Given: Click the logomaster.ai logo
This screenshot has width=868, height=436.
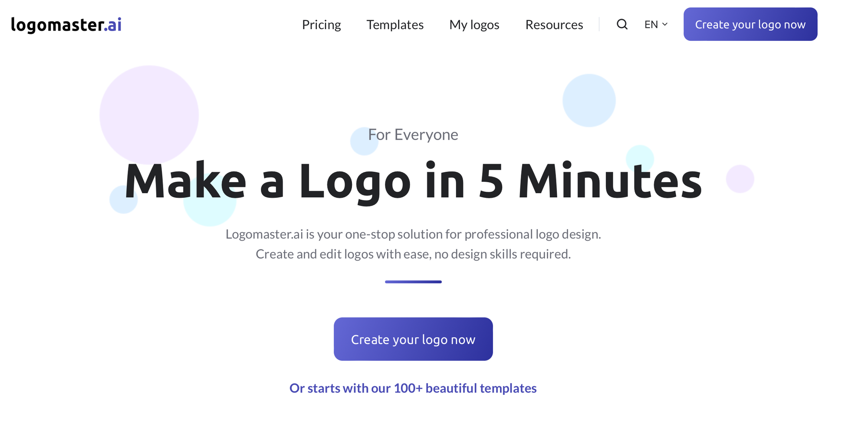Looking at the screenshot, I should coord(66,25).
